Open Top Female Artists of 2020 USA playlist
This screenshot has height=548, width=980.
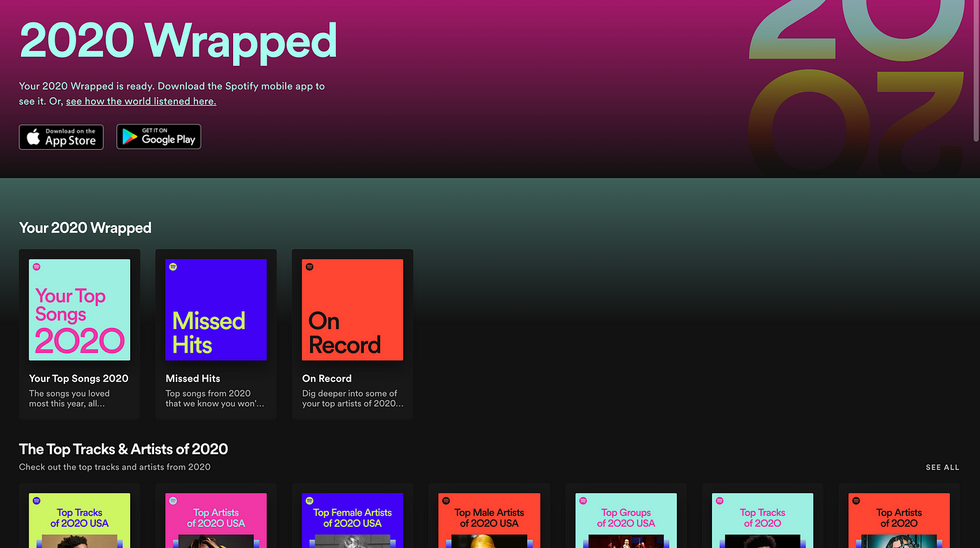352,516
